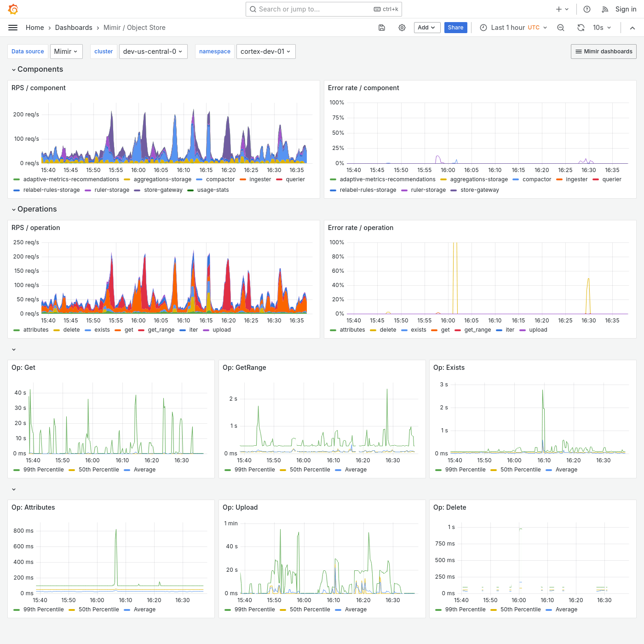This screenshot has height=644, width=644.
Task: Toggle the ingester series in RPS / component legend
Action: (x=260, y=179)
